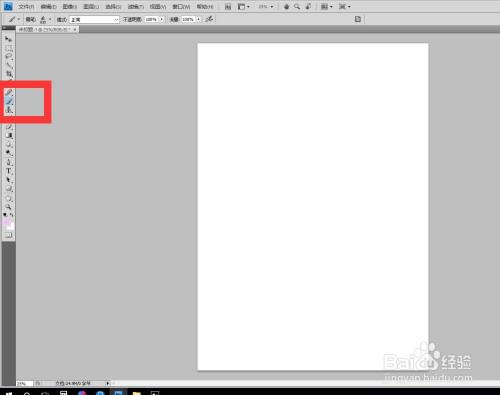This screenshot has width=500, height=395.
Task: Launch Bridge from the application bar
Action: [x=228, y=6]
